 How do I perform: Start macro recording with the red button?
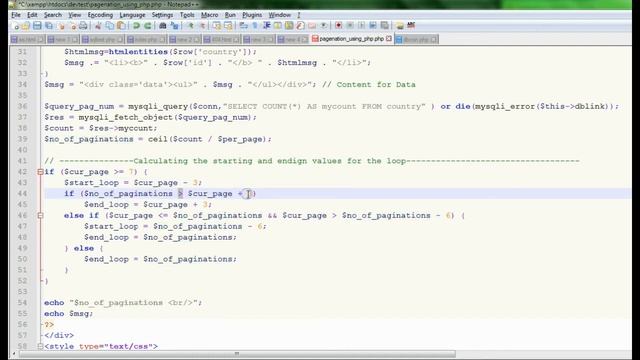click(x=338, y=26)
